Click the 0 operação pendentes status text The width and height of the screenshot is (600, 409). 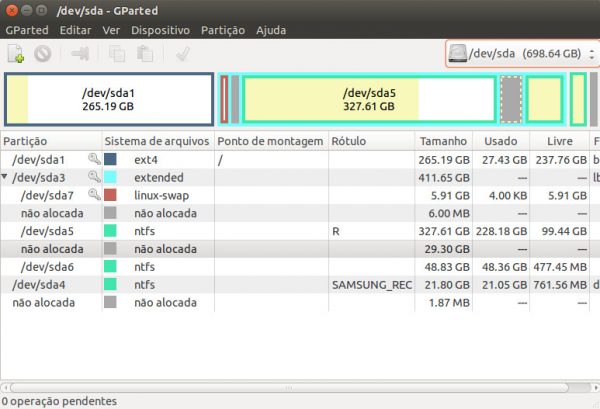(x=59, y=401)
